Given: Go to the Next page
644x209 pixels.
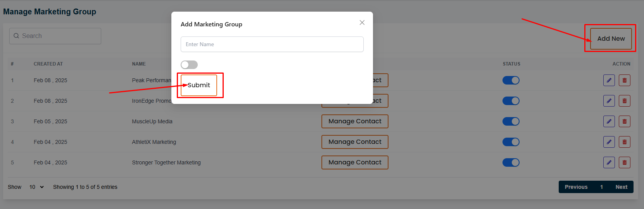Looking at the screenshot, I should point(621,187).
